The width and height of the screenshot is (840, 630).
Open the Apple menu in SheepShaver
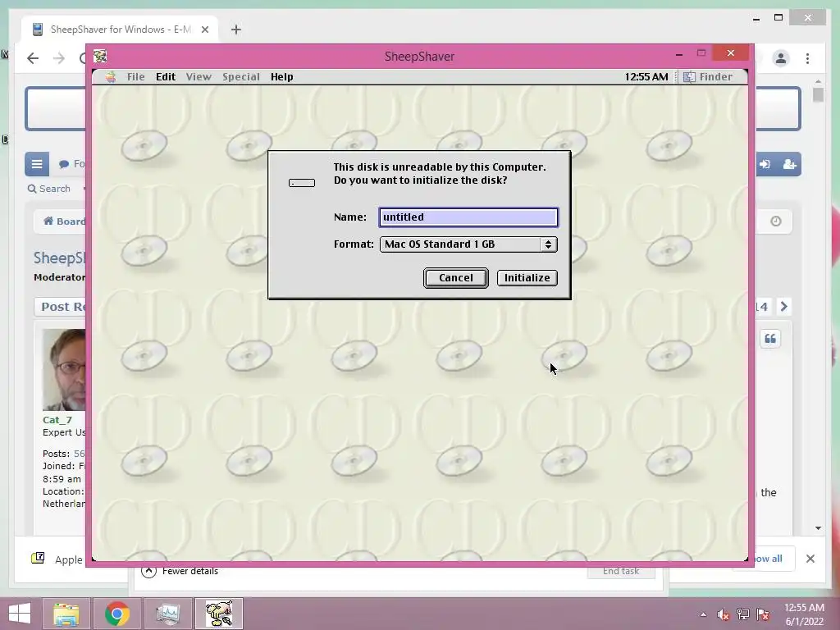111,76
